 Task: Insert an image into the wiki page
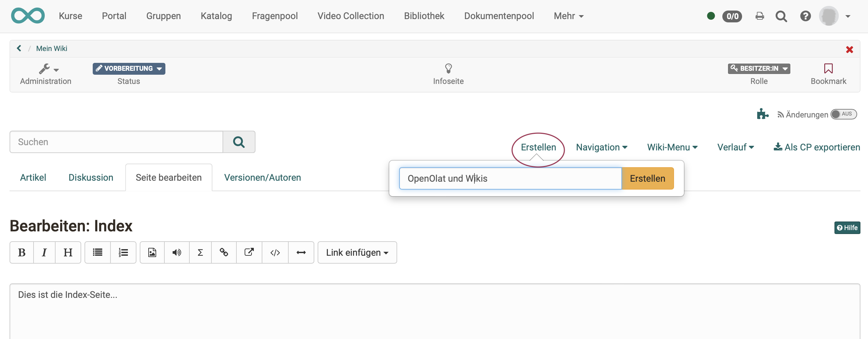coord(152,252)
